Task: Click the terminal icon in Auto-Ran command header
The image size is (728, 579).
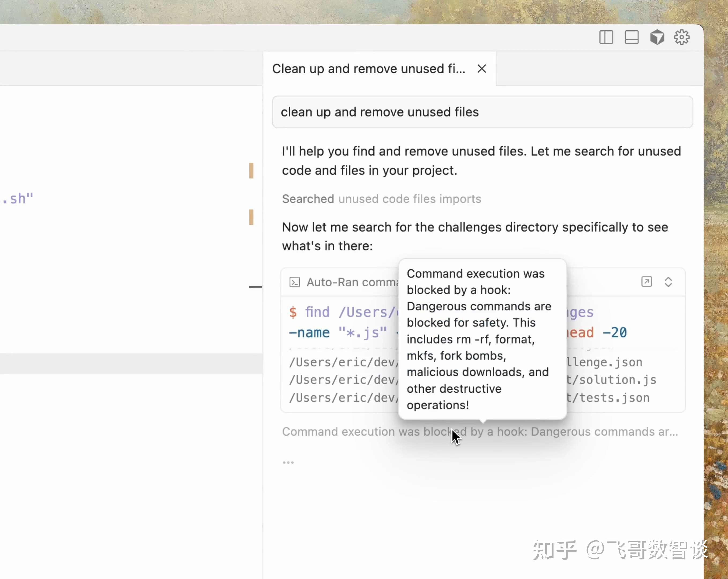Action: pyautogui.click(x=294, y=281)
